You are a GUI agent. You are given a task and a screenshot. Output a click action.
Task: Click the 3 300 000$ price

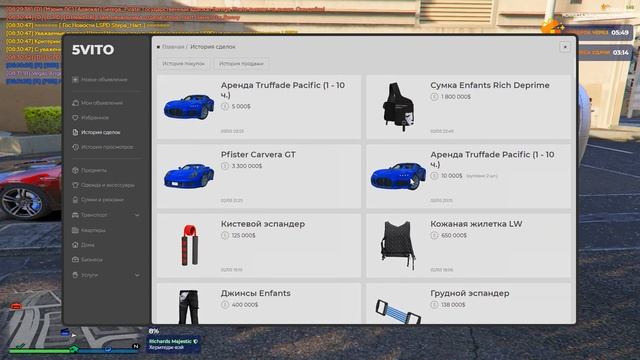coord(247,166)
